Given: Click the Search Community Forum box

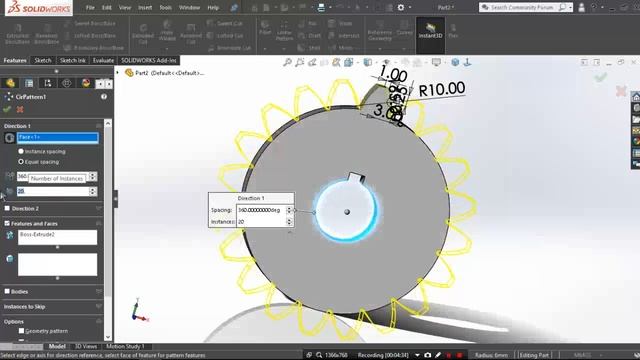Looking at the screenshot, I should tap(523, 7).
